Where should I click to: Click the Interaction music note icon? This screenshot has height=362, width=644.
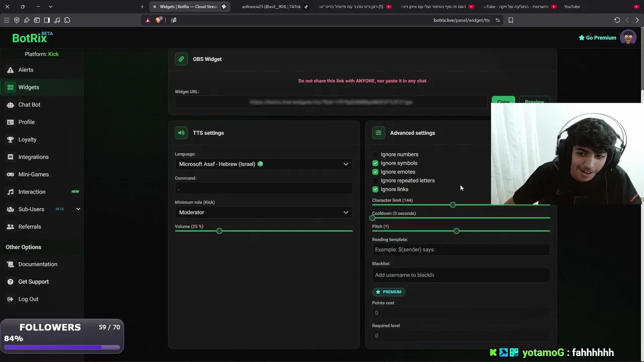pos(10,192)
